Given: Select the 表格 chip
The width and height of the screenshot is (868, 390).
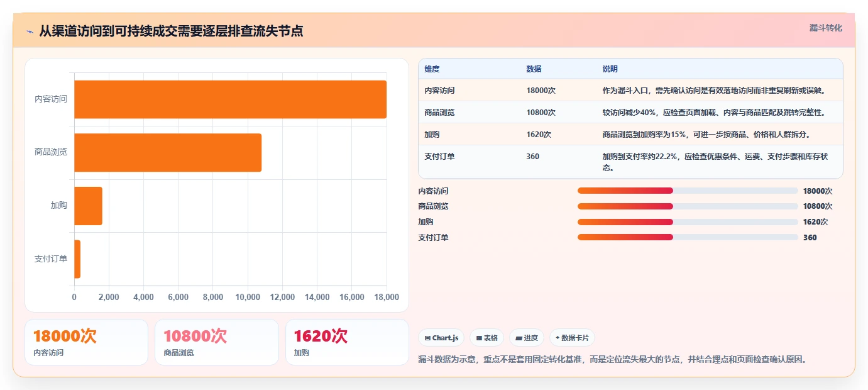Looking at the screenshot, I should pyautogui.click(x=486, y=338).
